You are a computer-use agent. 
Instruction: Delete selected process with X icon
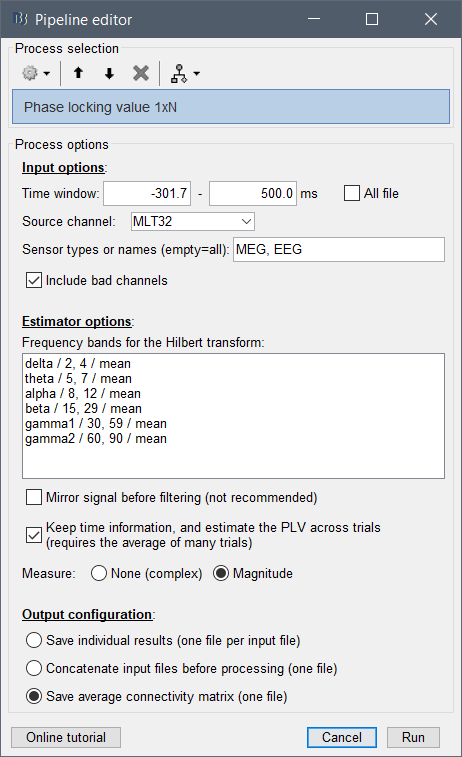140,73
